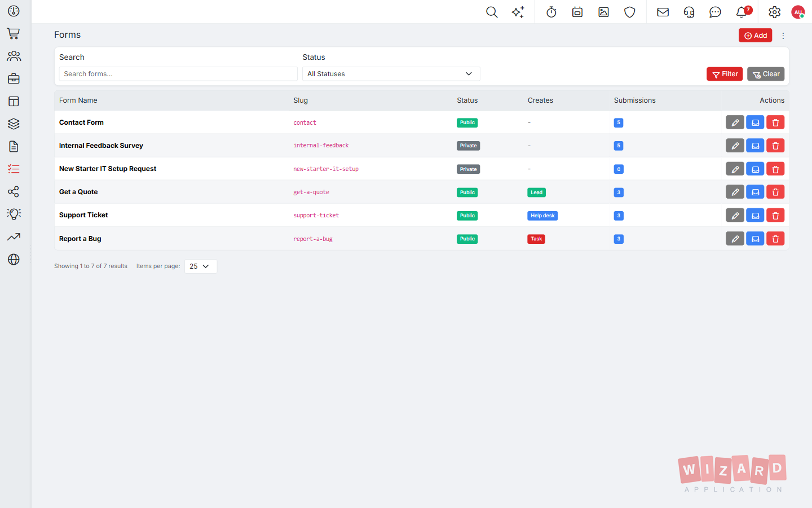Viewport: 812px width, 508px height.
Task: Open the stopwatch timer icon
Action: (551, 12)
